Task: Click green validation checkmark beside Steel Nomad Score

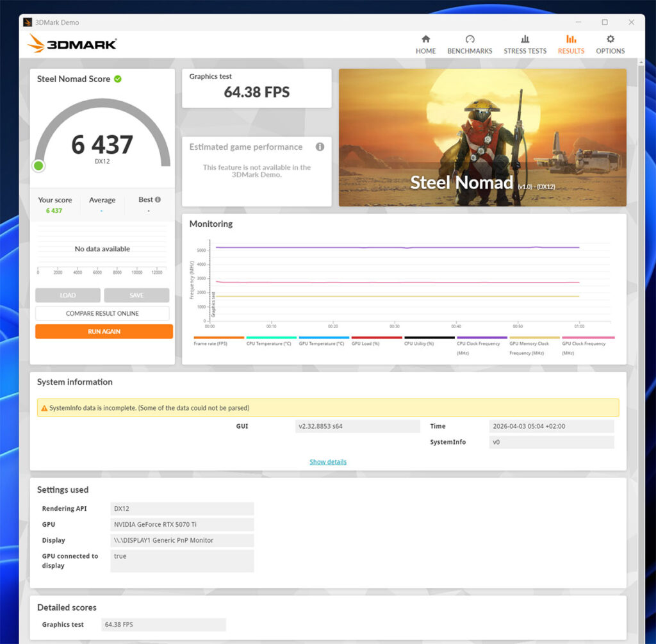Action: click(118, 79)
